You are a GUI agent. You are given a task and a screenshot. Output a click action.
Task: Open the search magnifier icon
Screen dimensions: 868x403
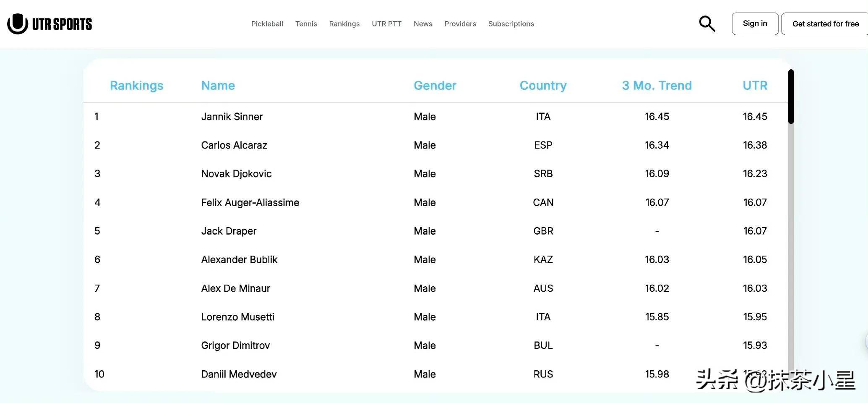click(706, 24)
